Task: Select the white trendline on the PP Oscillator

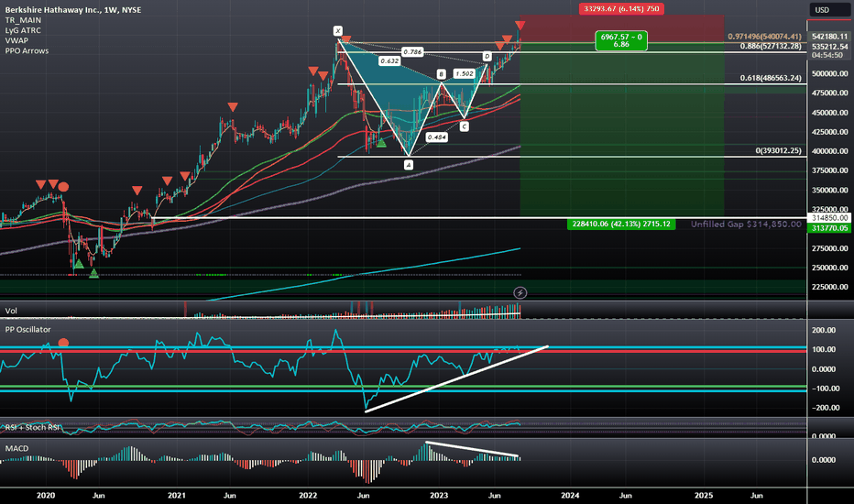Action: point(456,378)
